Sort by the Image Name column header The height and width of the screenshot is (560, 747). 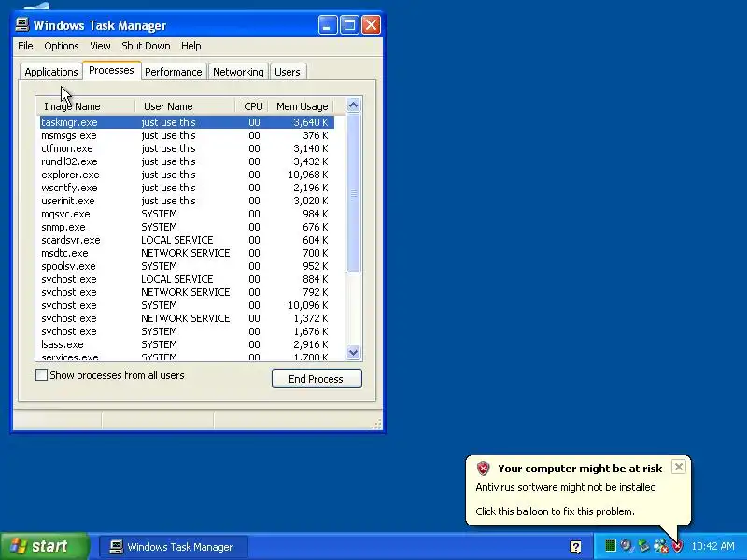point(86,106)
